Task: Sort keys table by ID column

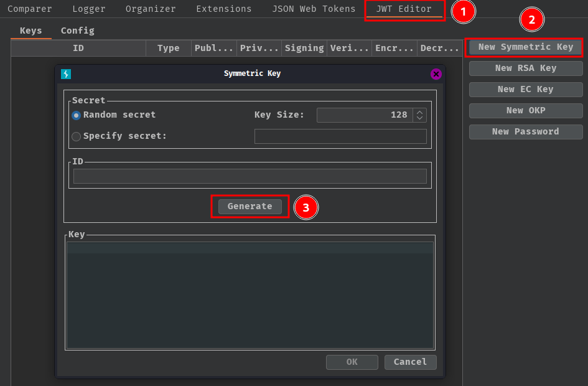Action: [x=78, y=48]
